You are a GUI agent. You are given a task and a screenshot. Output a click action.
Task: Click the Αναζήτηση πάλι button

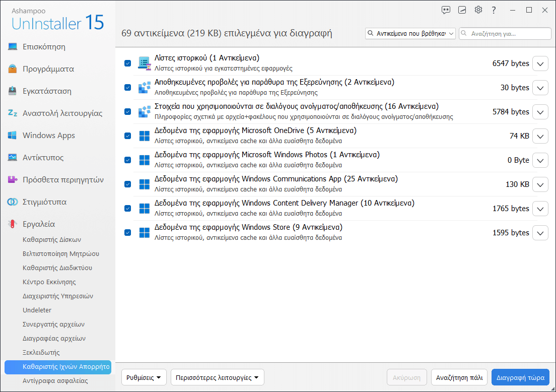(x=459, y=377)
